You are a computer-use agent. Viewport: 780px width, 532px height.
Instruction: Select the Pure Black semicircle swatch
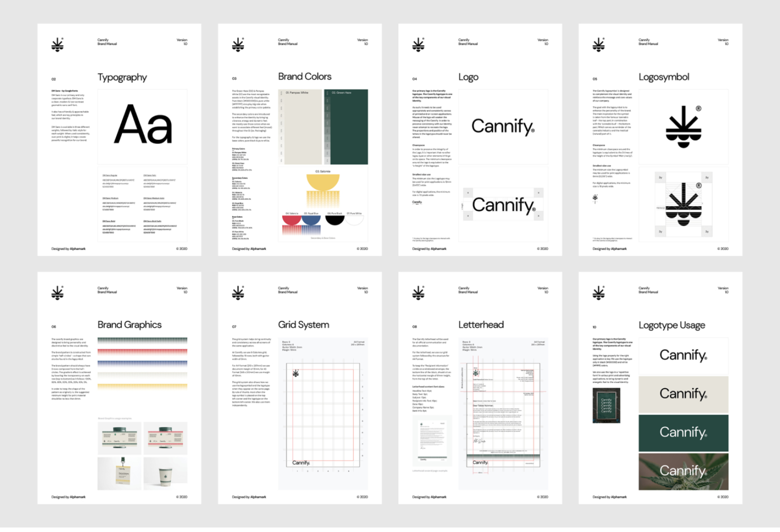334,220
